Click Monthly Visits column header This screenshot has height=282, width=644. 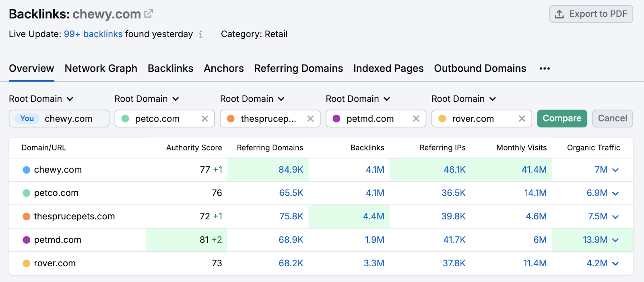(522, 148)
